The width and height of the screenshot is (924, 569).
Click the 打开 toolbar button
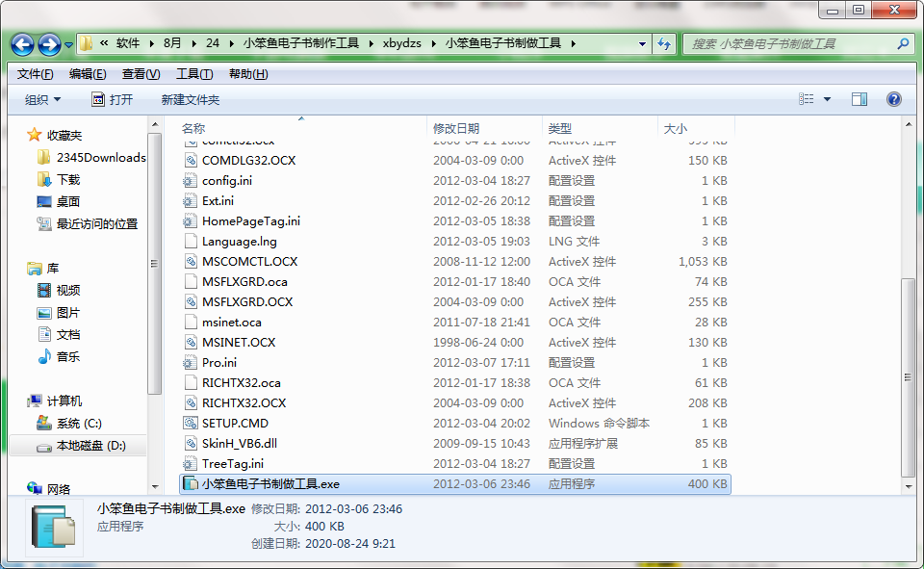112,100
